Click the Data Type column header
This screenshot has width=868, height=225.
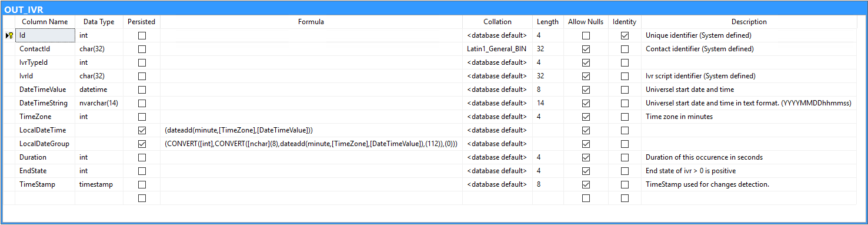pyautogui.click(x=99, y=22)
